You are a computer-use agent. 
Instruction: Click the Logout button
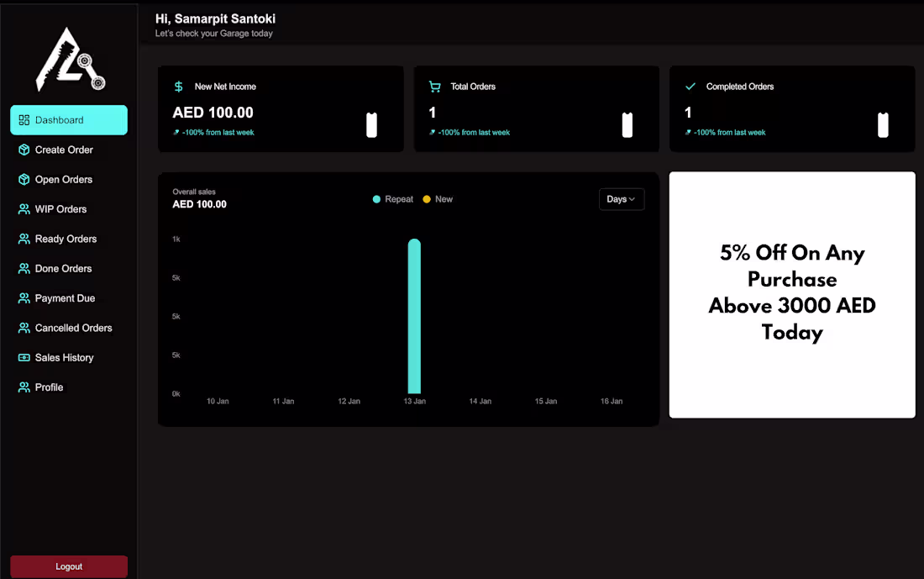pos(68,566)
